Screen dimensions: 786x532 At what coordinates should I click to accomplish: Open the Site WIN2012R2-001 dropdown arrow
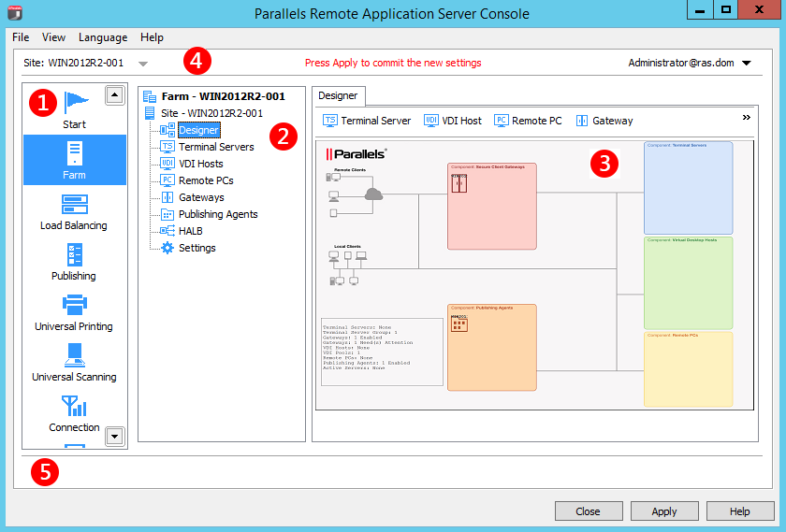click(x=143, y=64)
